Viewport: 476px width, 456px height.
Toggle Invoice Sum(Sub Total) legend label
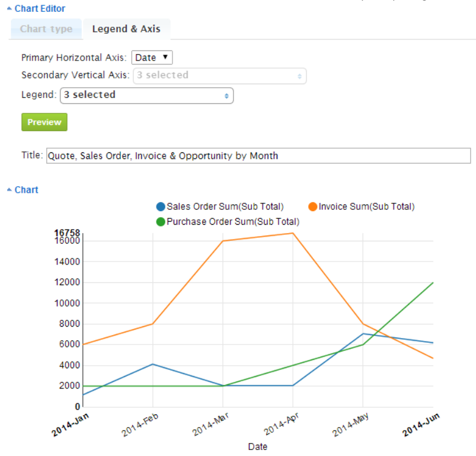pyautogui.click(x=366, y=207)
